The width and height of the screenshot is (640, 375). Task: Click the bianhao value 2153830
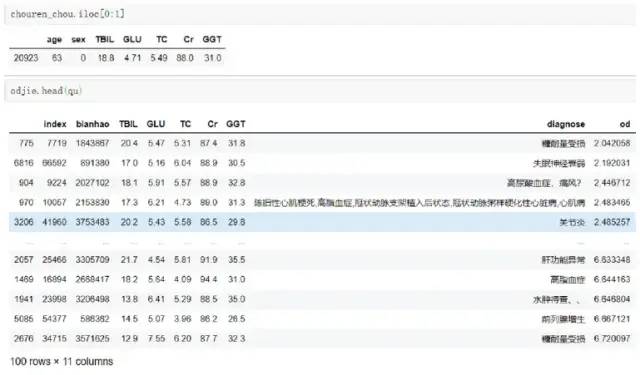point(92,202)
